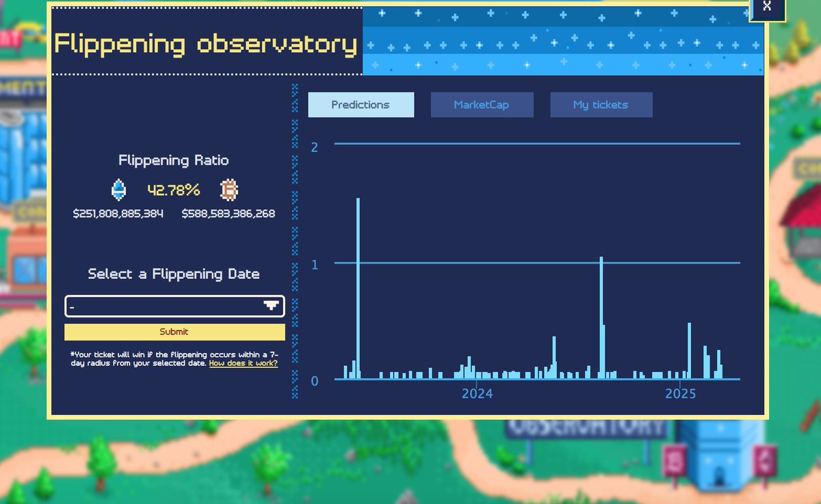Click the yellow Submit button
Image resolution: width=821 pixels, height=504 pixels.
pos(174,332)
